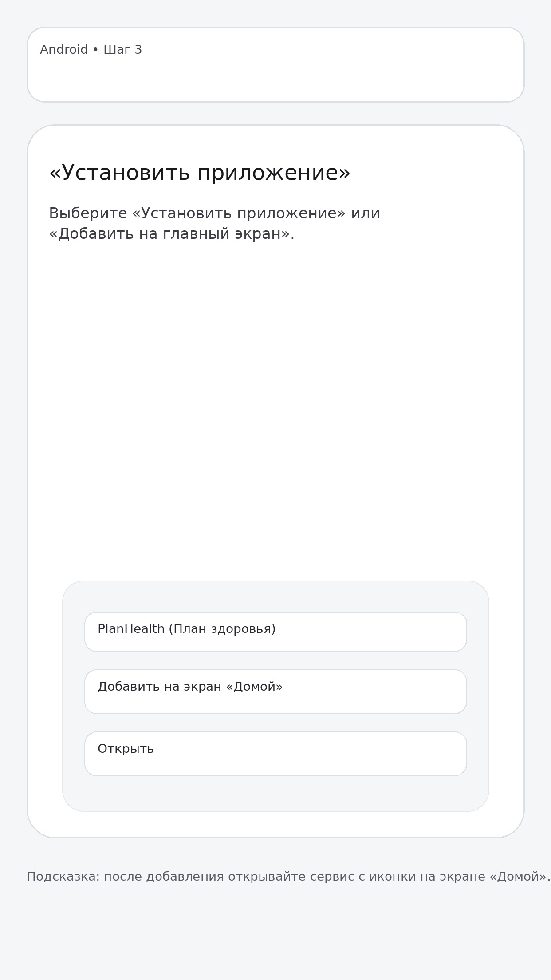Click the "Android • Шаг 3" header label

tap(91, 50)
